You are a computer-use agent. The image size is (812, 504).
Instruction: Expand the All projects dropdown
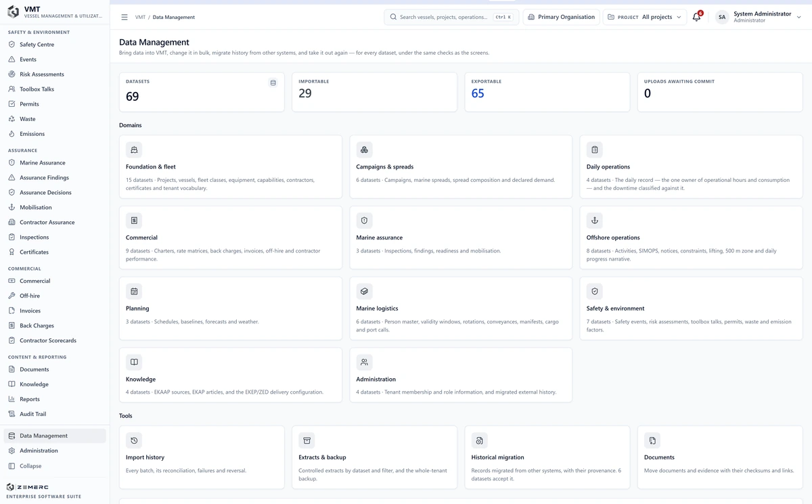pyautogui.click(x=644, y=17)
